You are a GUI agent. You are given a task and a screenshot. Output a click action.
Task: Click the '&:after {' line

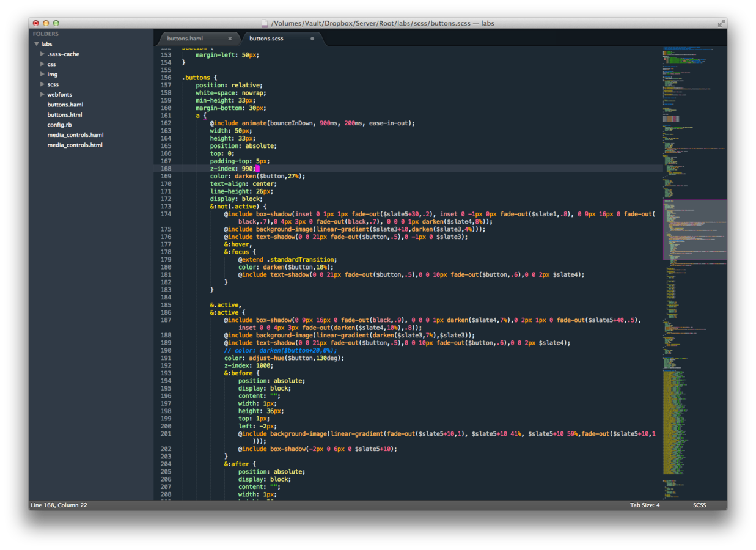tap(240, 464)
